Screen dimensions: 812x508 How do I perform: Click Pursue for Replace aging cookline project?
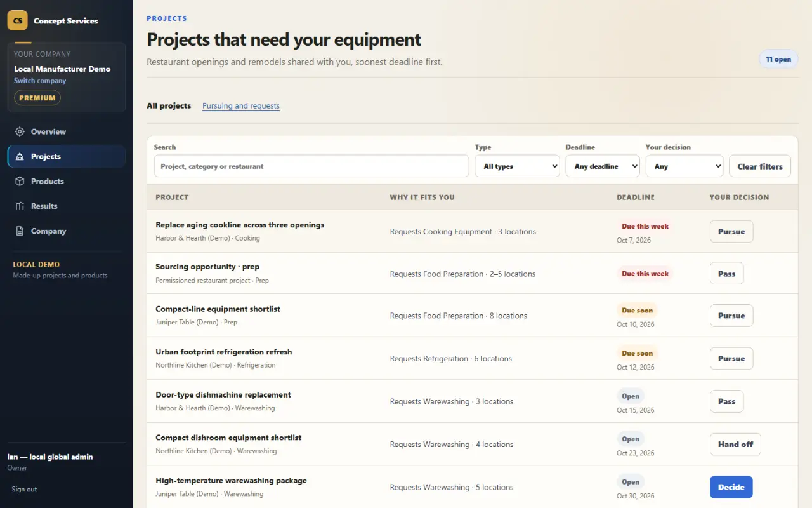click(731, 232)
